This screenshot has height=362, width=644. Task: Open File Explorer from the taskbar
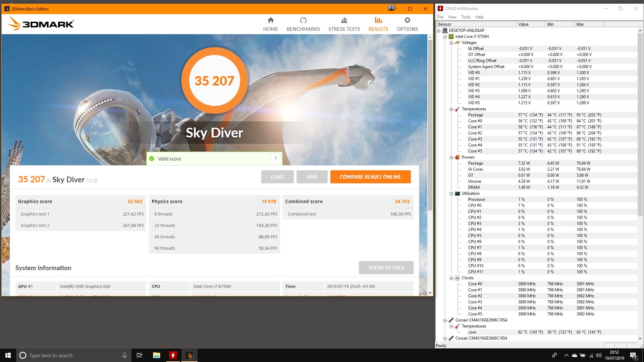156,355
